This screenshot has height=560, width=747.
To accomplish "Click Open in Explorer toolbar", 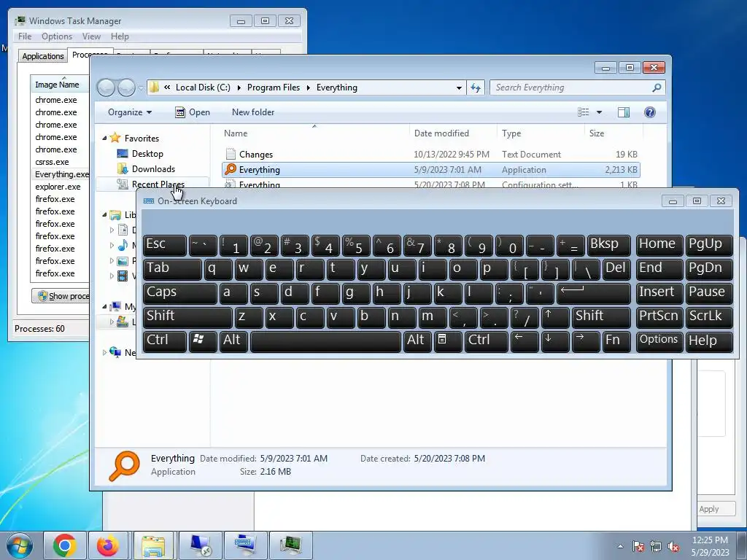I will pos(193,112).
